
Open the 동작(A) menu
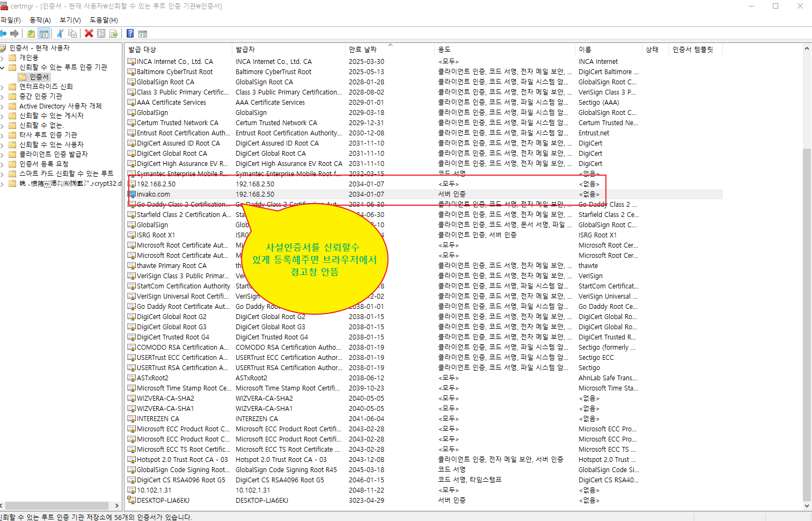pos(40,20)
